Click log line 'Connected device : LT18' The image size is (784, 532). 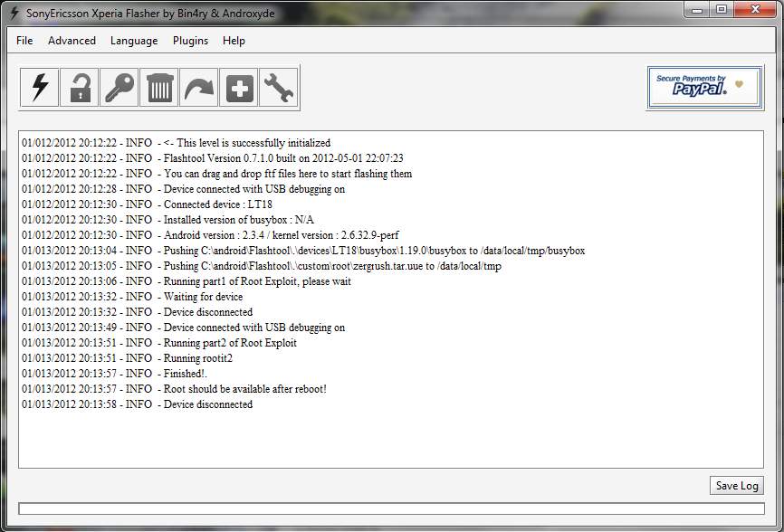click(147, 204)
